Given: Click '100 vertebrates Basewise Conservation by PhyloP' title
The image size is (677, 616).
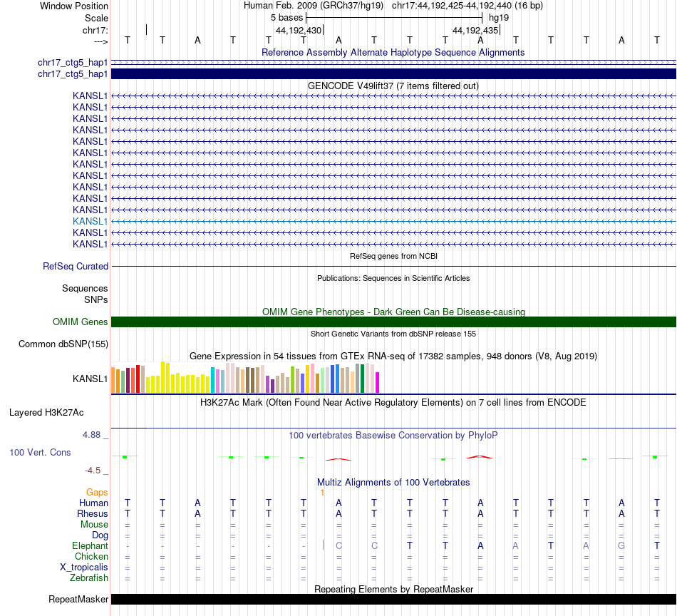Looking at the screenshot, I should point(393,436).
